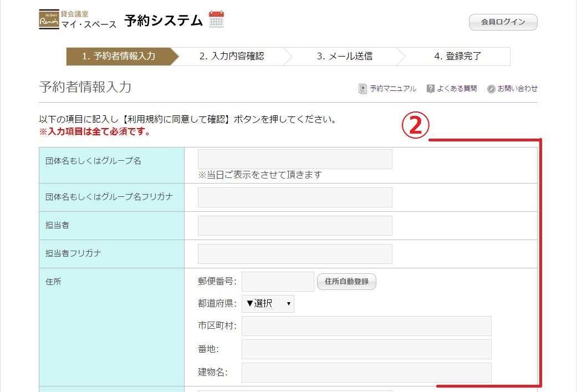Click the 市区町村 input field
Screen dimensions: 577x392
[x=366, y=326]
